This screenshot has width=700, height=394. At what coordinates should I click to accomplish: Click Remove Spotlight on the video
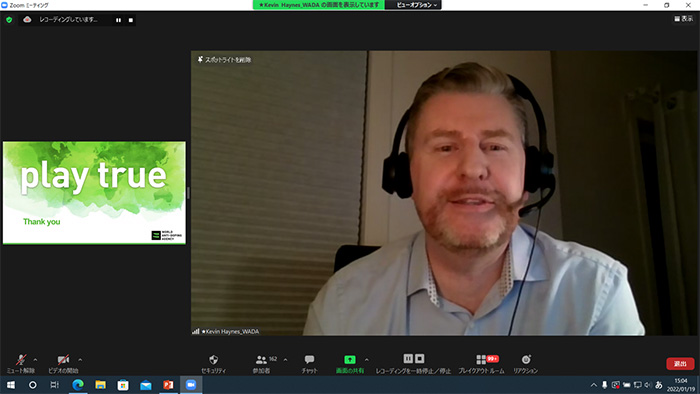tap(225, 60)
